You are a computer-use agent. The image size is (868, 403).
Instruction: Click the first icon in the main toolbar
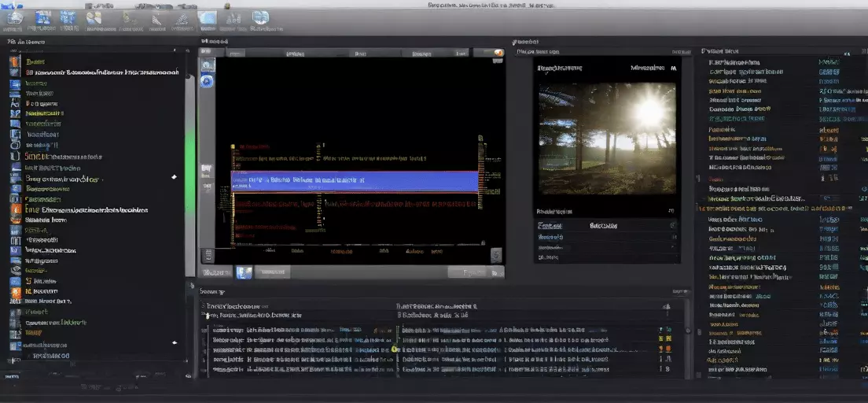point(14,18)
